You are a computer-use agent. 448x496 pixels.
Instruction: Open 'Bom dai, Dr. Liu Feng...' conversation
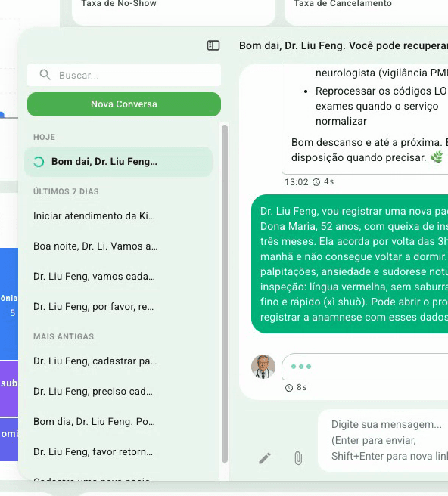pos(118,162)
